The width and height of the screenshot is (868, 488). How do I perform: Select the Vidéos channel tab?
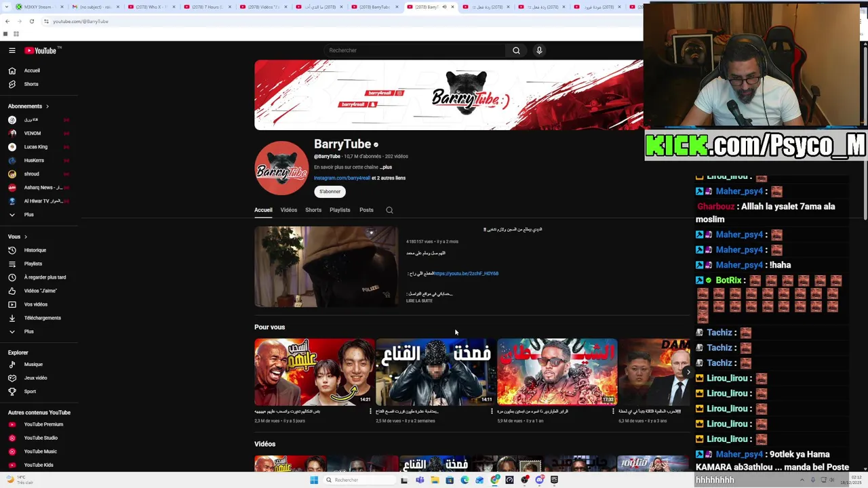pos(289,210)
